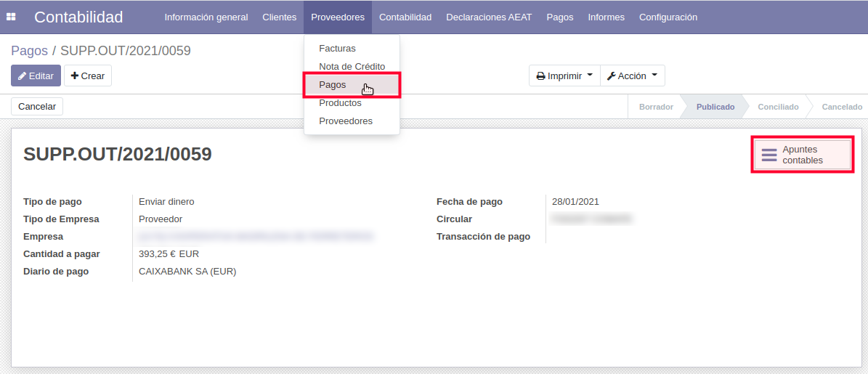Click the Borrador status stage
The width and height of the screenshot is (868, 374).
pyautogui.click(x=656, y=107)
